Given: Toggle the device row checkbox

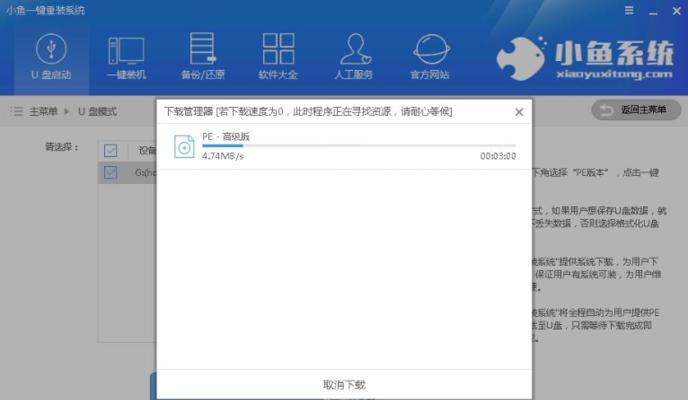Looking at the screenshot, I should tap(111, 172).
